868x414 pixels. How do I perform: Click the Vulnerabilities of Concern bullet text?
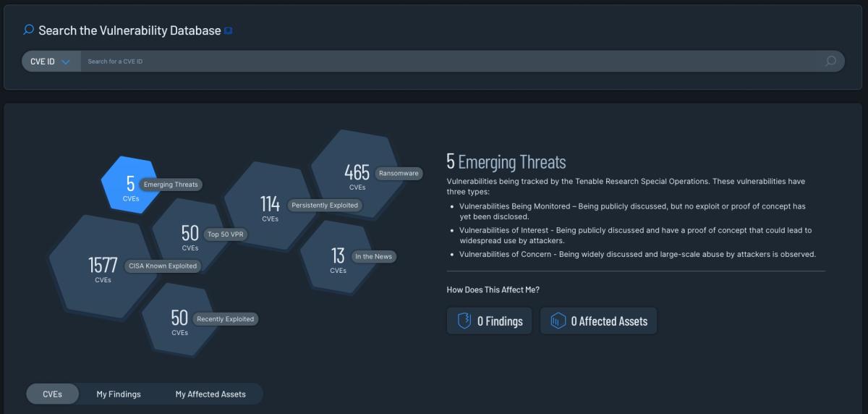[637, 255]
